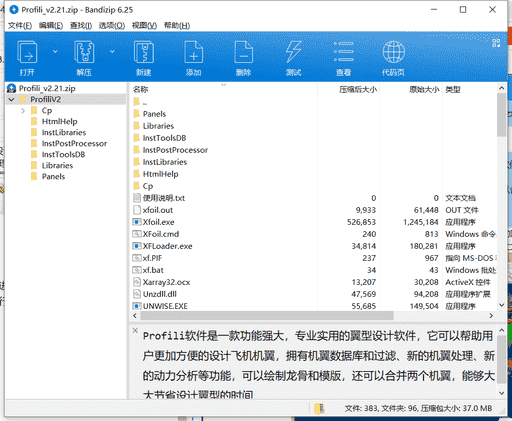Select the Cp folder in file list
This screenshot has width=512, height=421.
(x=148, y=186)
